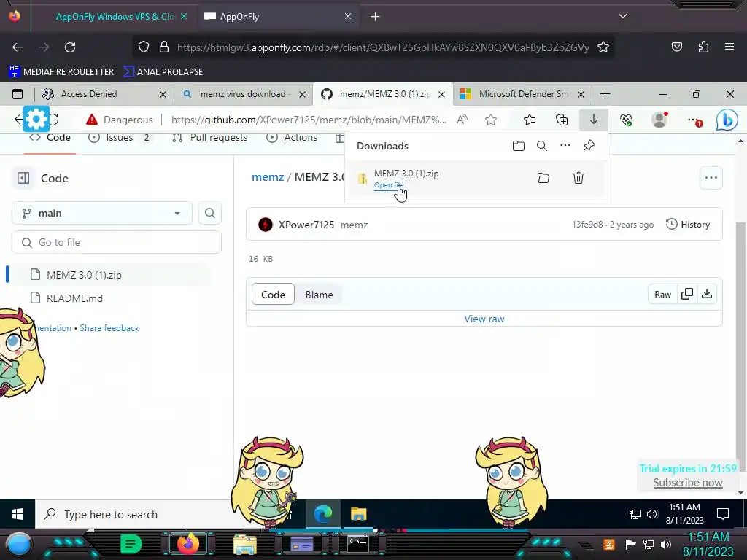View file History

coord(688,225)
